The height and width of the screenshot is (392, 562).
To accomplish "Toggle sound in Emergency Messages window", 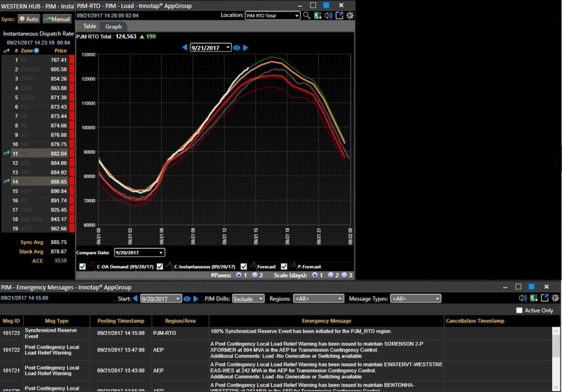I will [x=522, y=298].
